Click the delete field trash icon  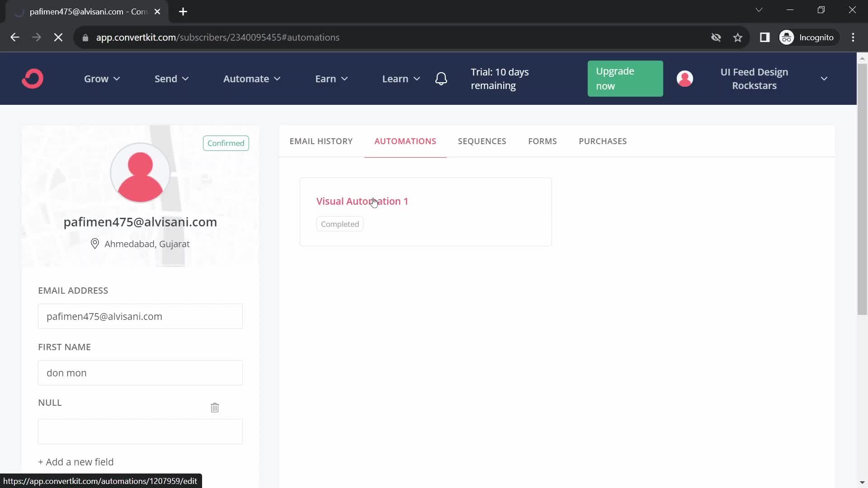click(215, 408)
